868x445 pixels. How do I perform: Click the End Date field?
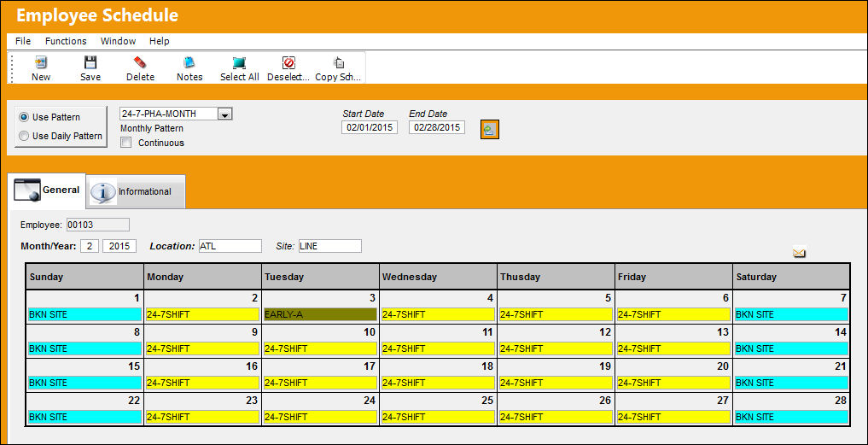point(437,127)
